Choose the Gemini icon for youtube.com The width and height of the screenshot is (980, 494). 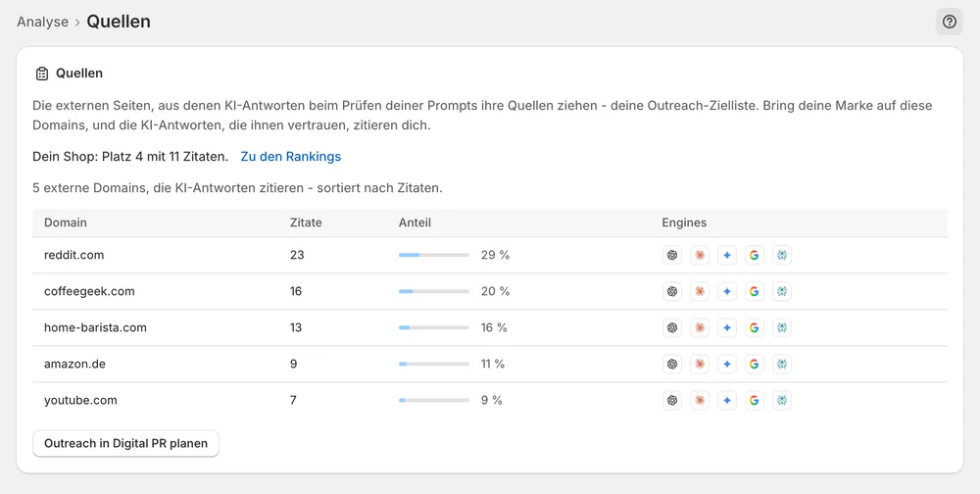[x=727, y=400]
